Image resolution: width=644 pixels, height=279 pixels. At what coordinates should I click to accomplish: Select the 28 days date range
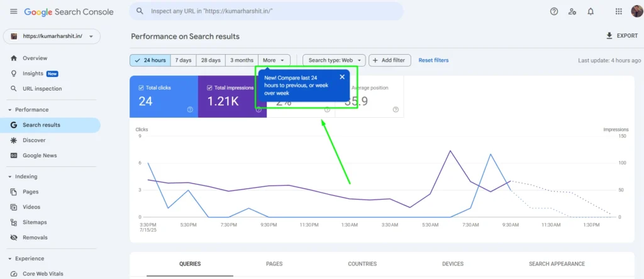pyautogui.click(x=211, y=60)
